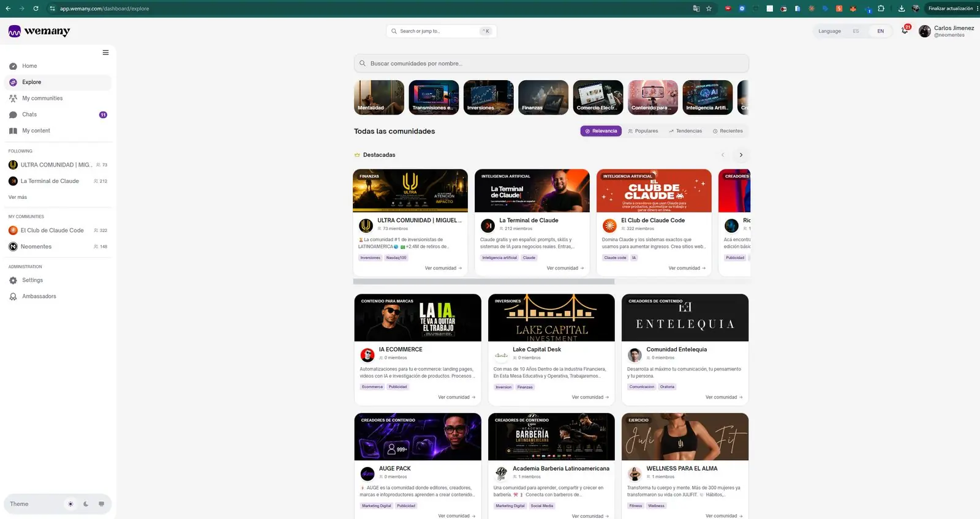The width and height of the screenshot is (980, 519).
Task: Open notifications bell icon
Action: [x=905, y=31]
